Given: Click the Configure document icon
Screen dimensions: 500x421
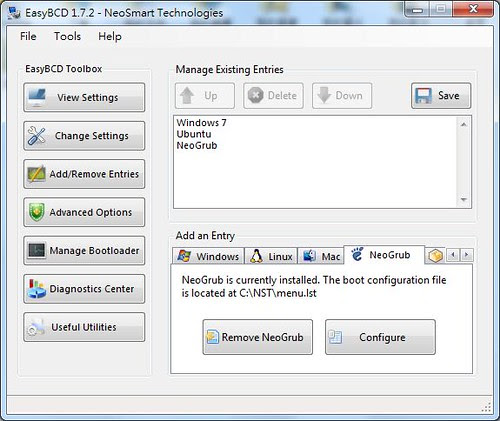Looking at the screenshot, I should pos(335,337).
